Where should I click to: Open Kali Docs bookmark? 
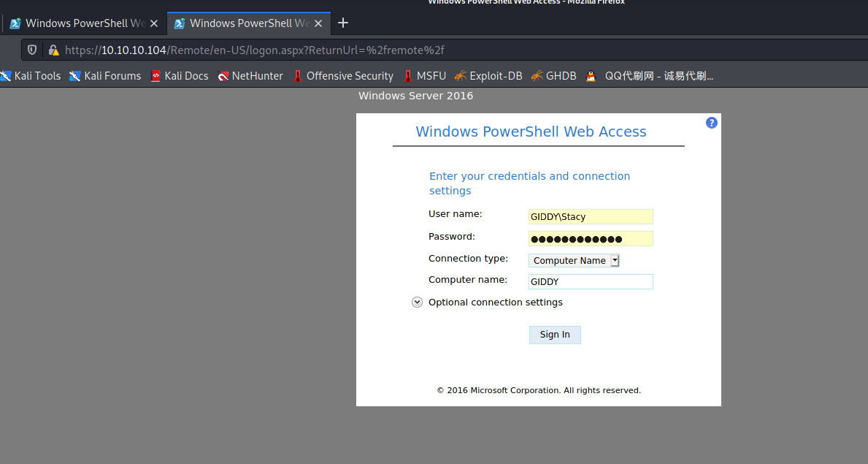(180, 76)
